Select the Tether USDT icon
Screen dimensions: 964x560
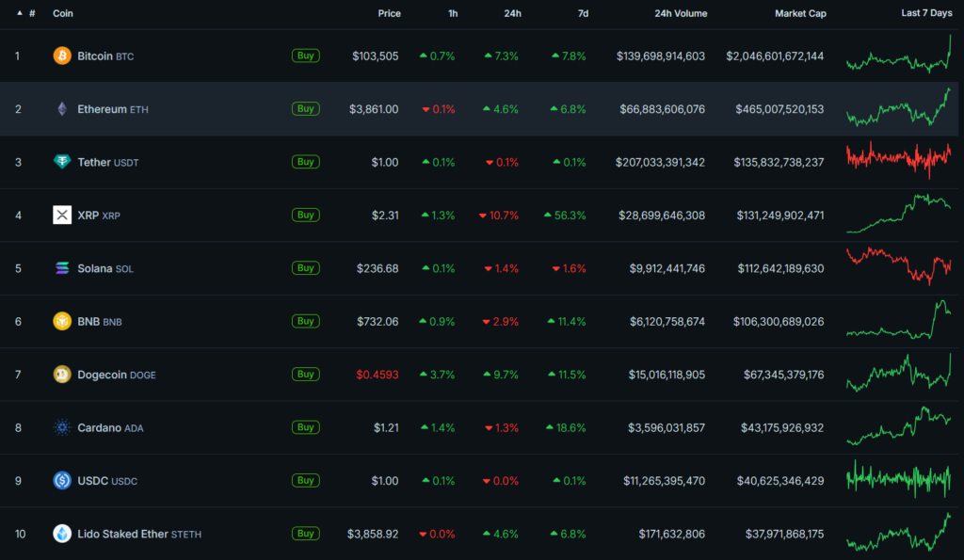click(62, 161)
